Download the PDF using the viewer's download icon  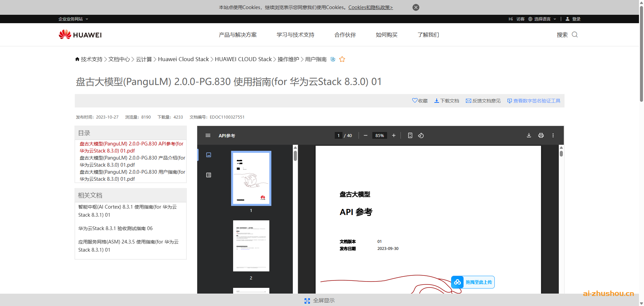(x=529, y=135)
